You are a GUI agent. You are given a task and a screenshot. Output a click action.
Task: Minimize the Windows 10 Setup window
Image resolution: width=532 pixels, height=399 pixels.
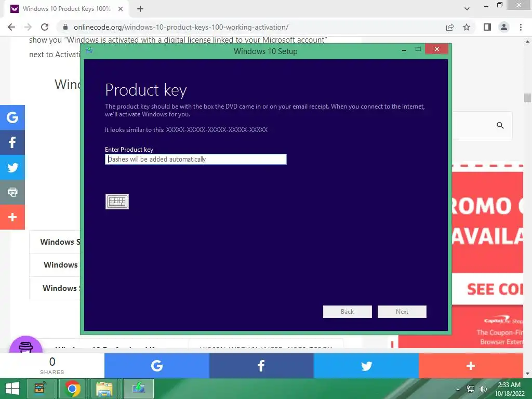[x=404, y=49]
